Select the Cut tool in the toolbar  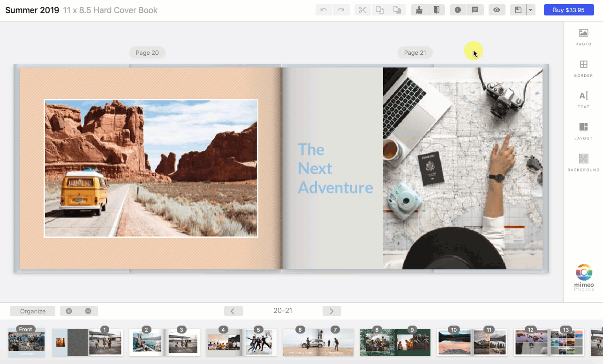(x=362, y=9)
